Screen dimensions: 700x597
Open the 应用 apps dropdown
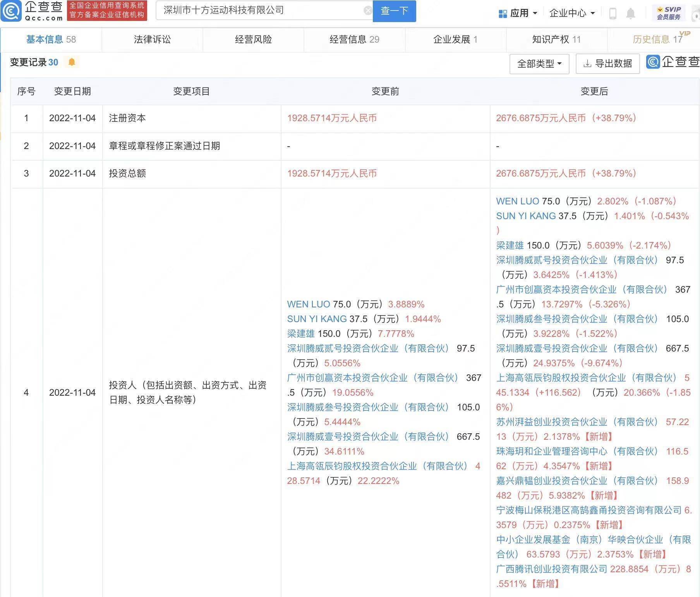(518, 13)
